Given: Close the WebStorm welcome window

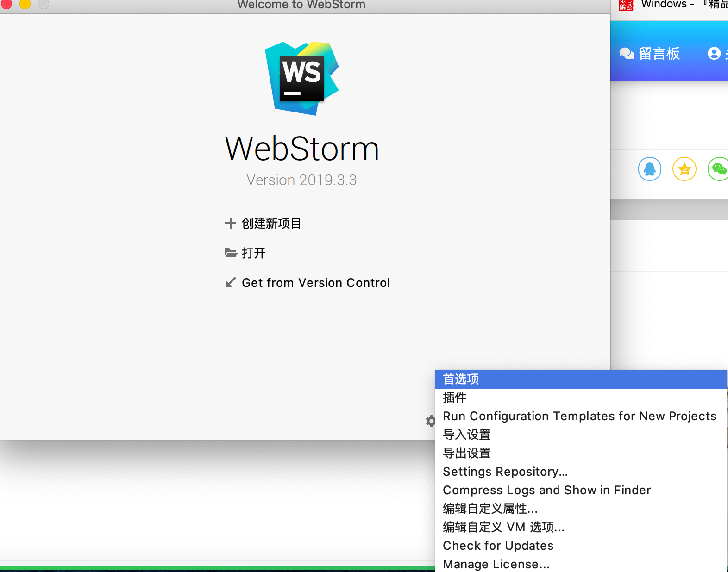Looking at the screenshot, I should click(6, 4).
